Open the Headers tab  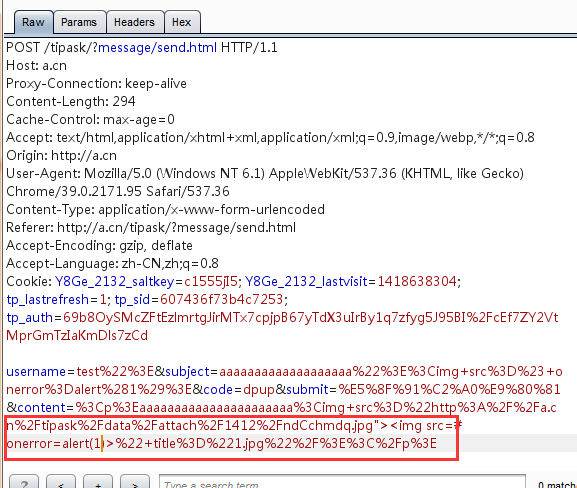pos(134,22)
